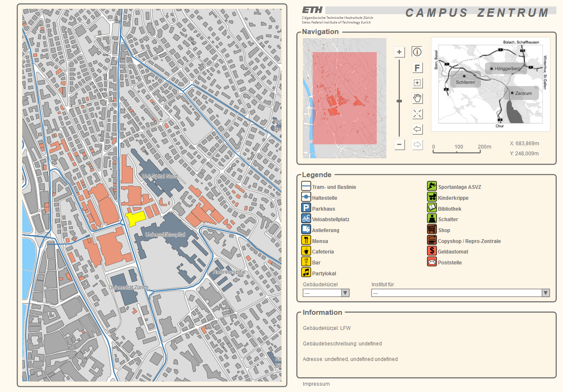Toggle the Cafeteria cup icon
563x392 pixels.
pyautogui.click(x=306, y=251)
